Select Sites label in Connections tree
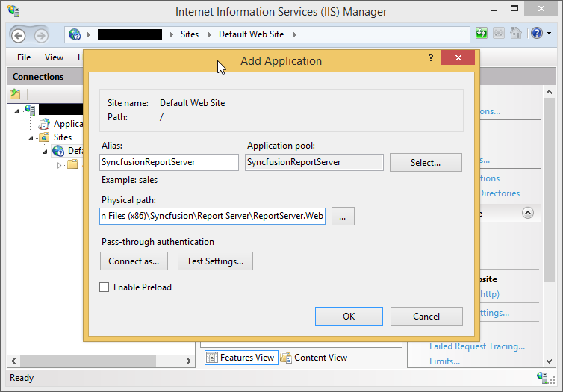Screen dimensions: 563x392 point(63,137)
